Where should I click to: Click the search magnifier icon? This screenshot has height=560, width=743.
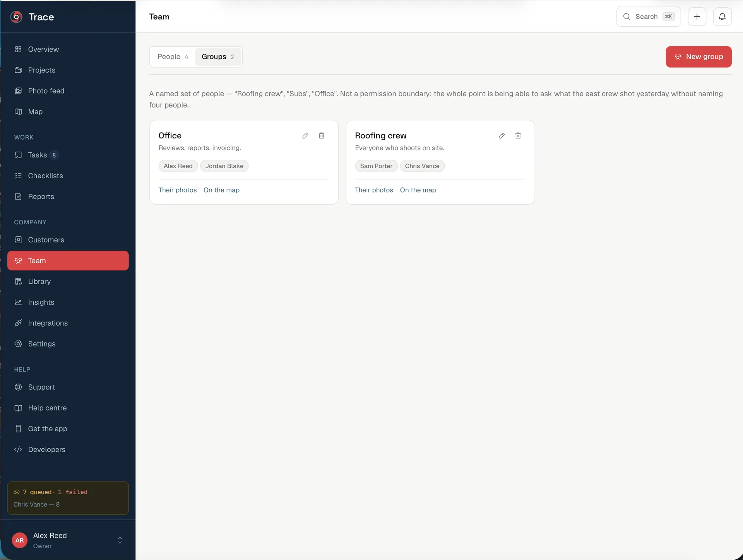pyautogui.click(x=627, y=17)
